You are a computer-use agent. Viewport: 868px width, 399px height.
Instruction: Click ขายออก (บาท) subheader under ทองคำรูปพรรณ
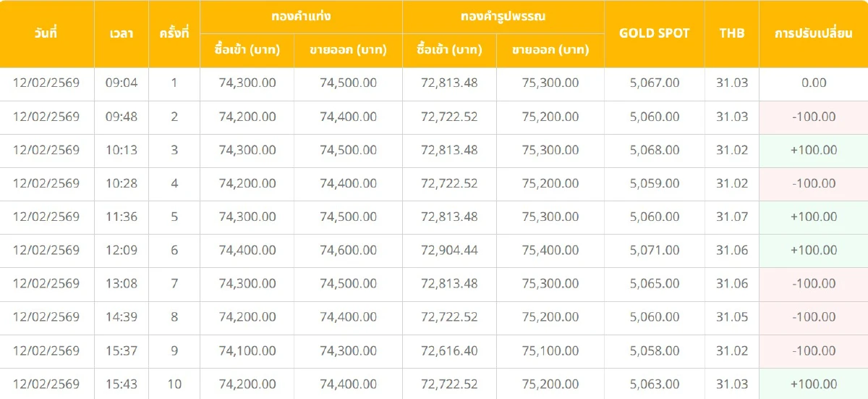550,50
